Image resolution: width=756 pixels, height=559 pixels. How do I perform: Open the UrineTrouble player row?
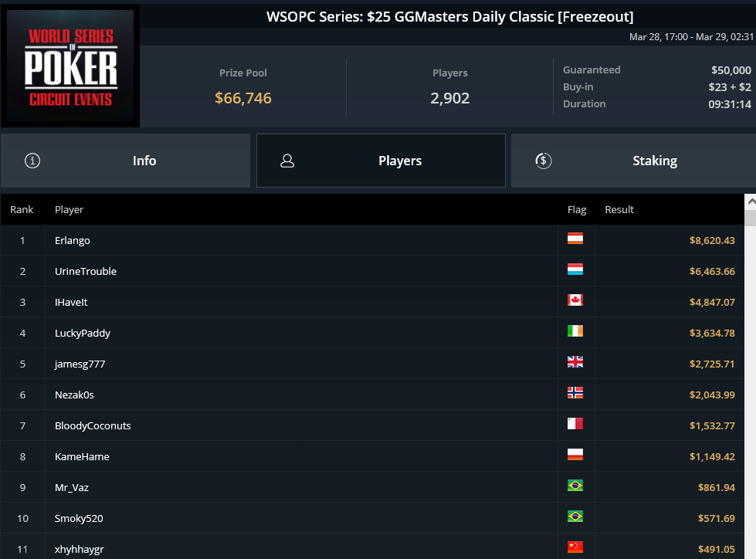point(372,271)
